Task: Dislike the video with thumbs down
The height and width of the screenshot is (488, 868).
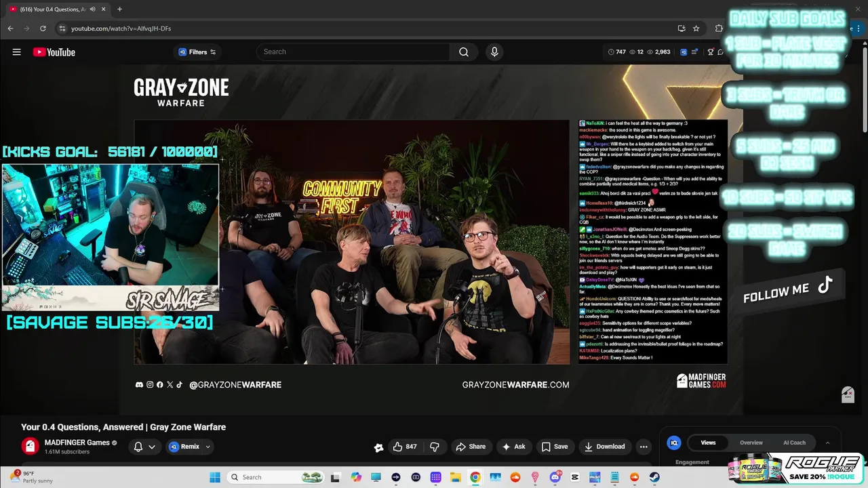Action: coord(435,447)
